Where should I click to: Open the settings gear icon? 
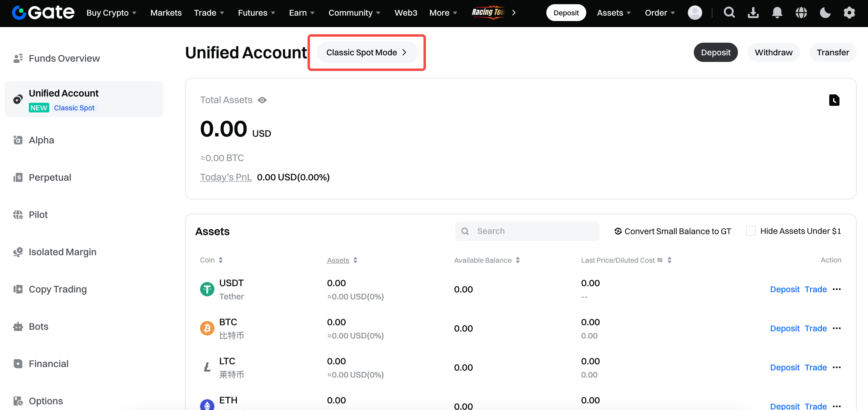pos(849,13)
